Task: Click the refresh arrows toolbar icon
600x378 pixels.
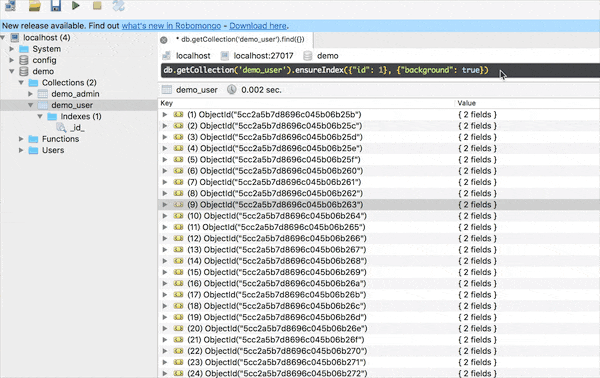Action: (x=118, y=5)
